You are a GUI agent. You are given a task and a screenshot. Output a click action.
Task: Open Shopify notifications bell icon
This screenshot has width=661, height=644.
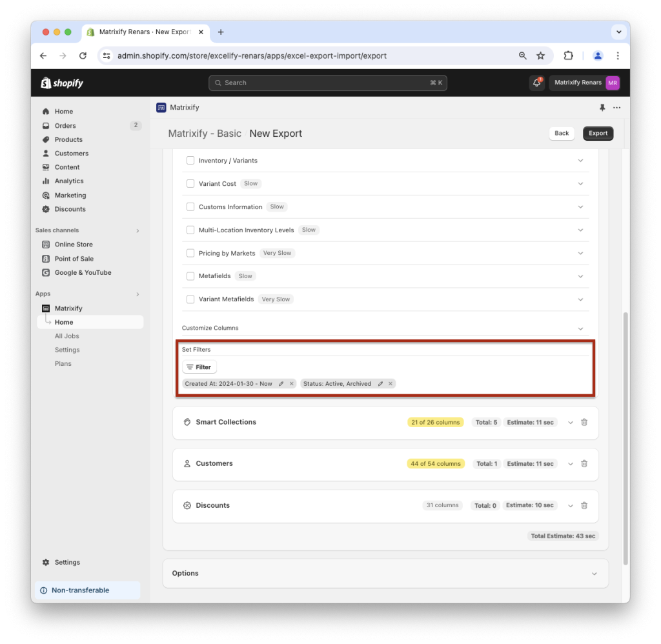pyautogui.click(x=536, y=83)
